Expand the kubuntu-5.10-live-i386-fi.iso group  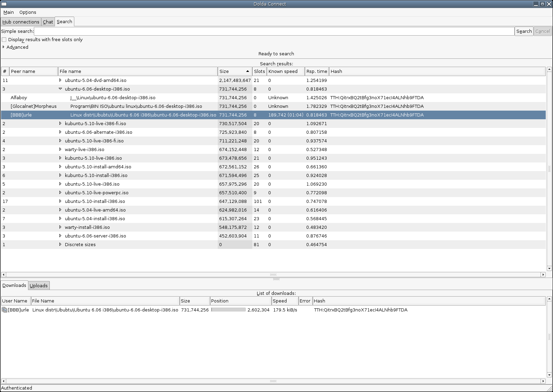(x=60, y=123)
